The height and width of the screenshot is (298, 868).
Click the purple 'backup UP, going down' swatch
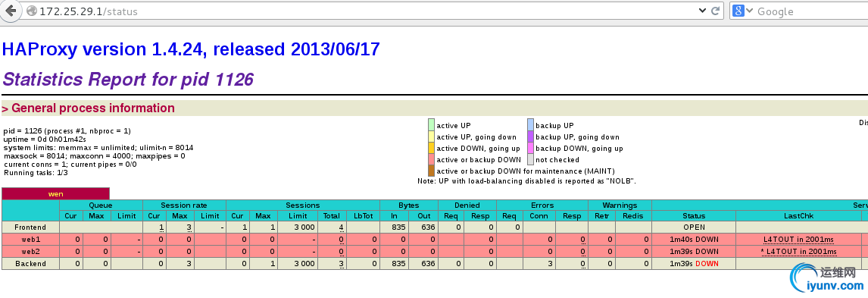[530, 136]
